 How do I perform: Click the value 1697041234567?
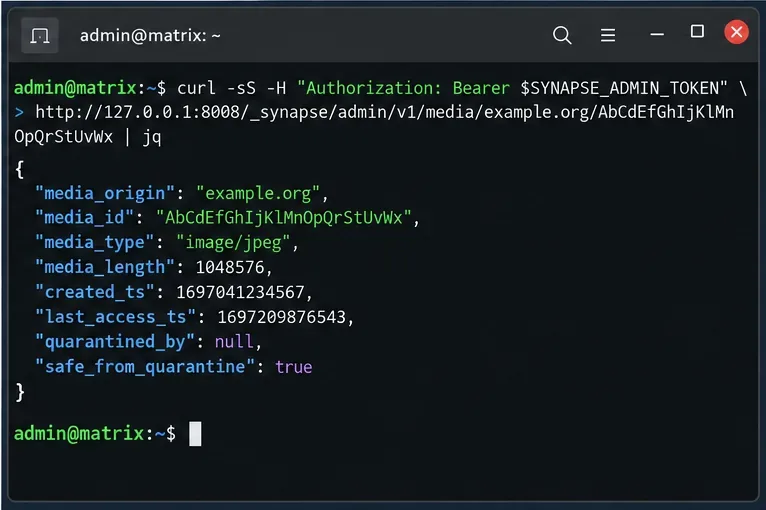(240, 293)
